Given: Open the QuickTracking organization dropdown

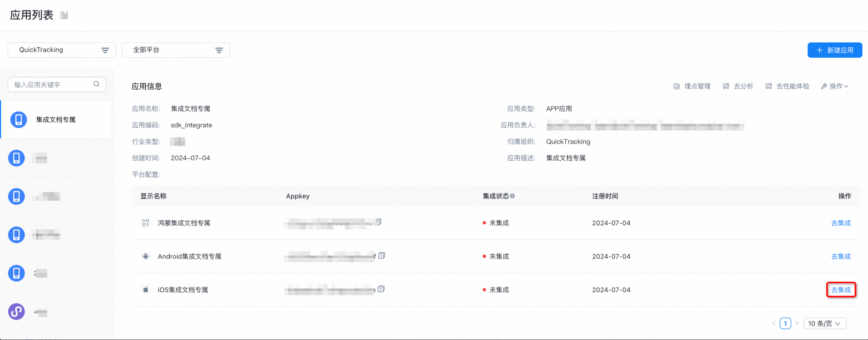Looking at the screenshot, I should pyautogui.click(x=62, y=50).
